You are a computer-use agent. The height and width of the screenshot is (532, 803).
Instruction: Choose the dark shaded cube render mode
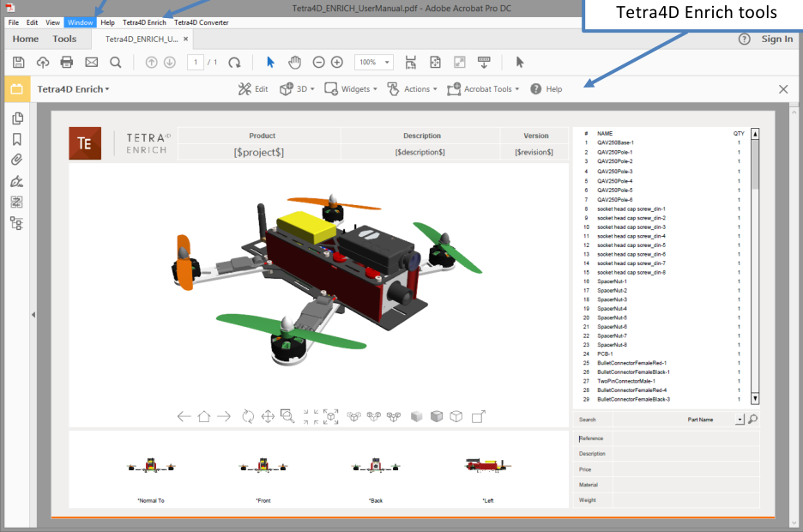coord(437,416)
